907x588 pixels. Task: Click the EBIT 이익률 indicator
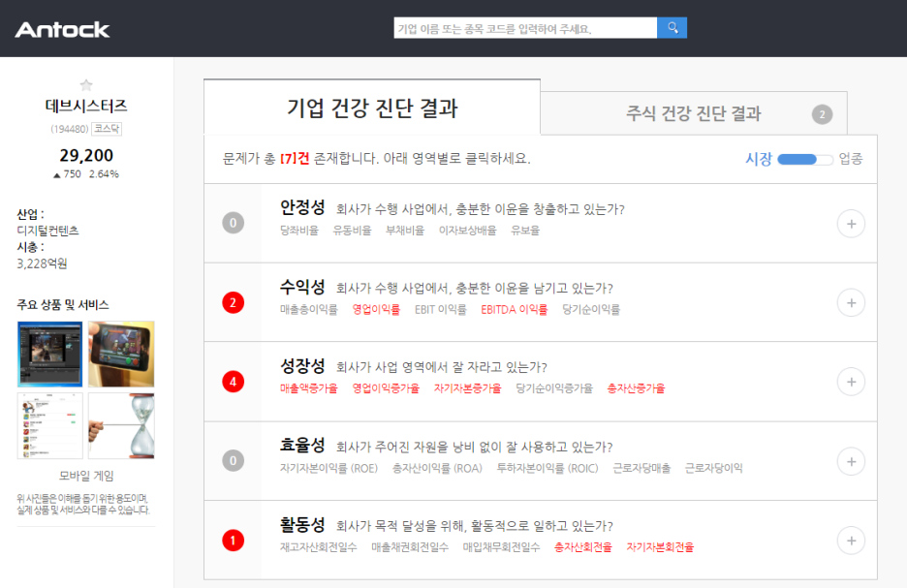[x=441, y=309]
